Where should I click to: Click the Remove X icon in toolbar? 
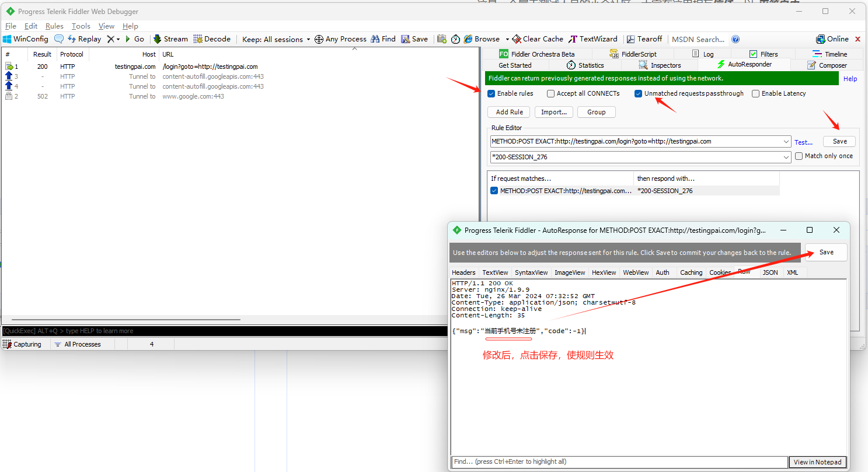110,39
